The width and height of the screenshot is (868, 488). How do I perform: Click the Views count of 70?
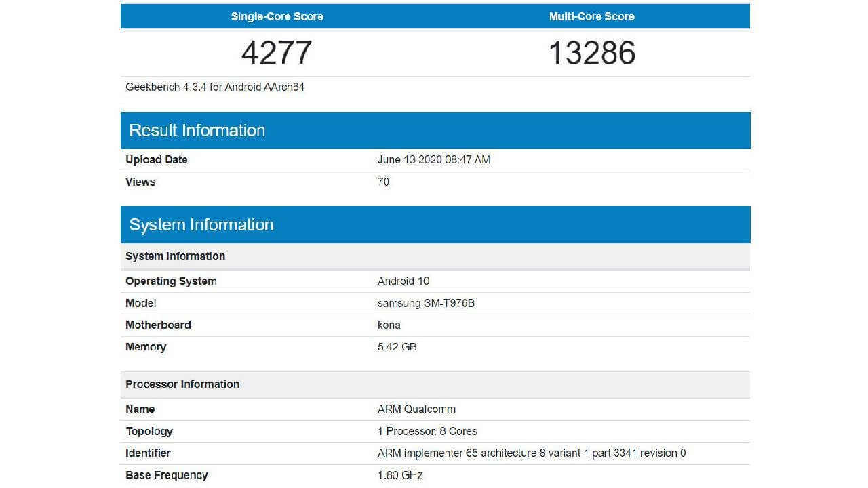[383, 182]
